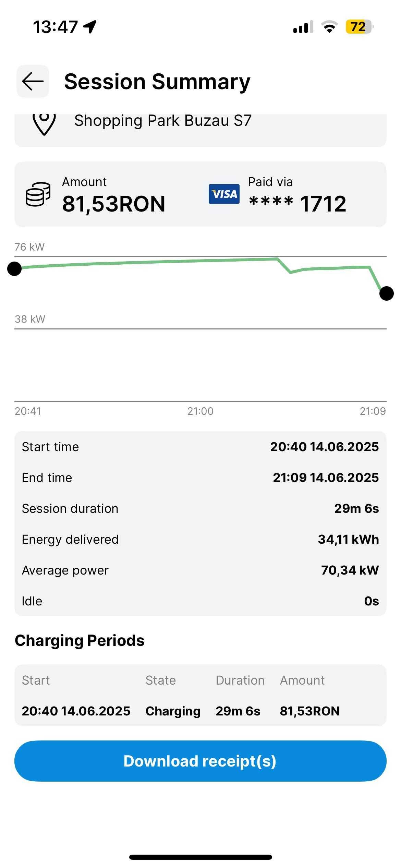The width and height of the screenshot is (401, 868).
Task: Tap the battery indicator showing 72
Action: (x=360, y=27)
